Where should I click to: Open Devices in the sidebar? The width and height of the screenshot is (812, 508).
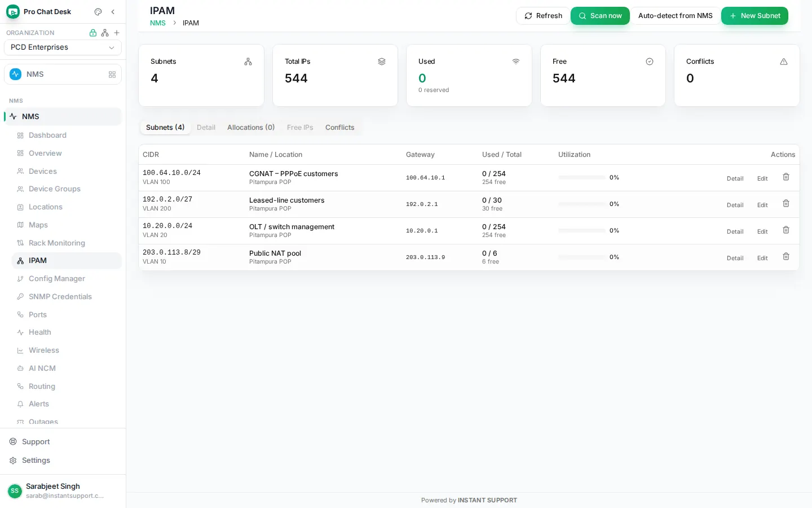tap(67, 172)
